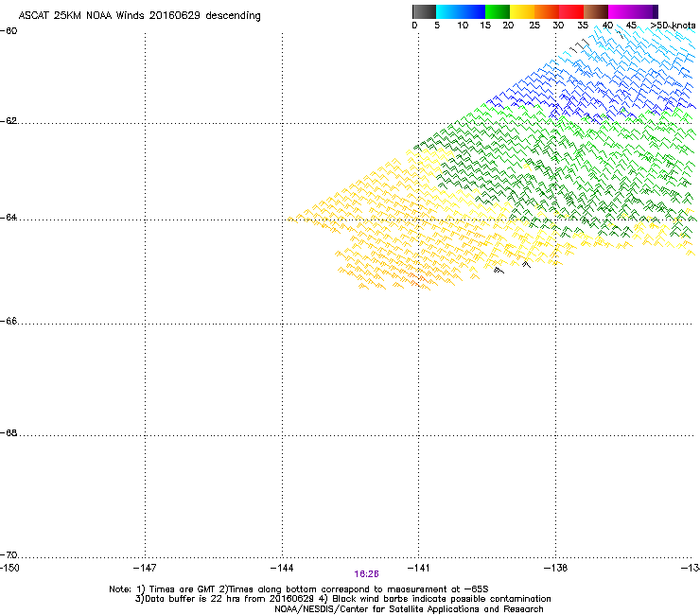Screen dimensions: 700x615
Task: Click the plot title 'ASCAT 25KM NOAA Winds 20160629 descending'
Action: point(139,16)
